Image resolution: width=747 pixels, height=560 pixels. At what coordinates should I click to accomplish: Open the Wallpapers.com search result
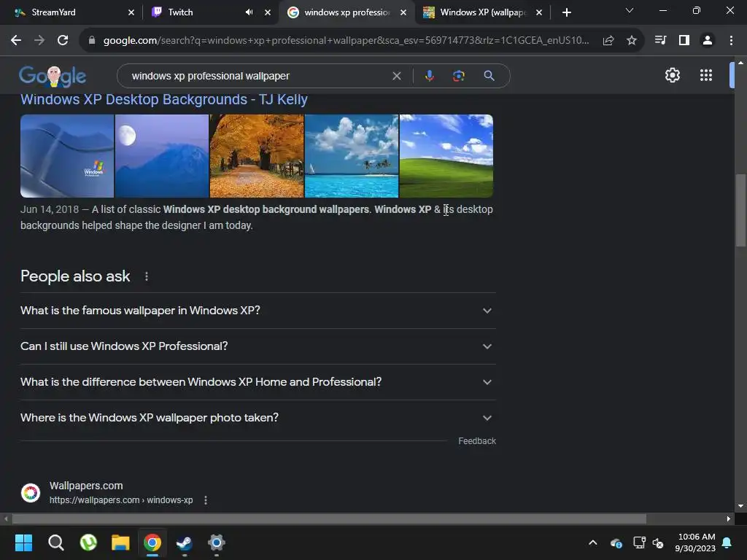click(86, 486)
